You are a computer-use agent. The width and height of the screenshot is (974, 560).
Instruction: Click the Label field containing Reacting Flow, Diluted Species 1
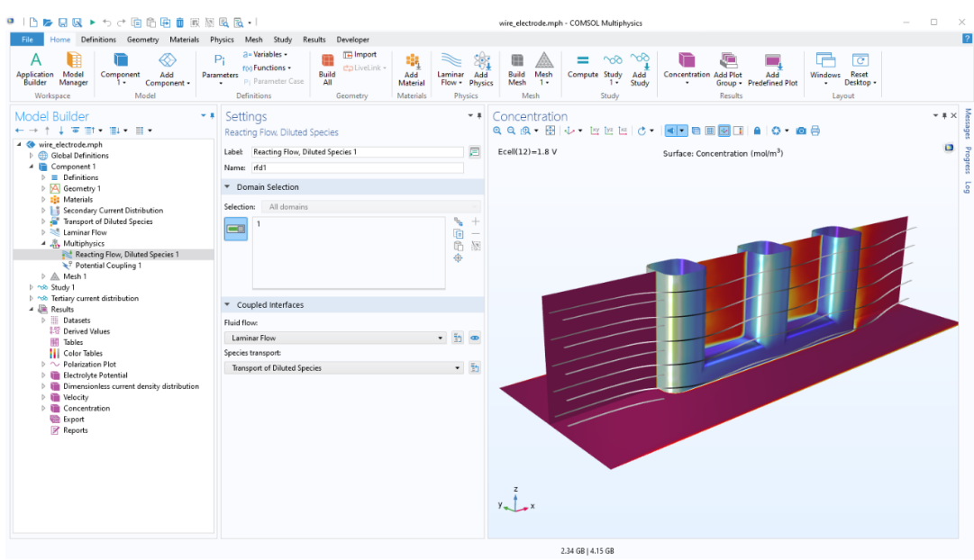357,151
